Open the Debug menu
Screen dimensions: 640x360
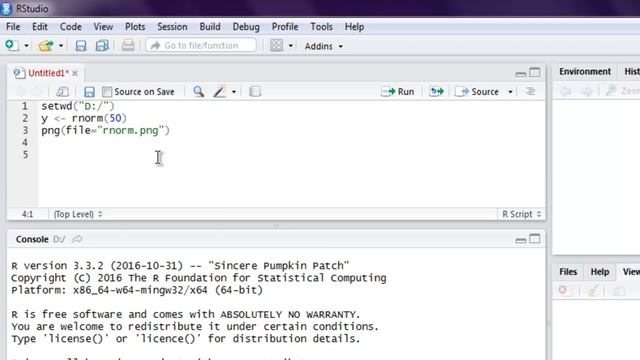coord(246,27)
